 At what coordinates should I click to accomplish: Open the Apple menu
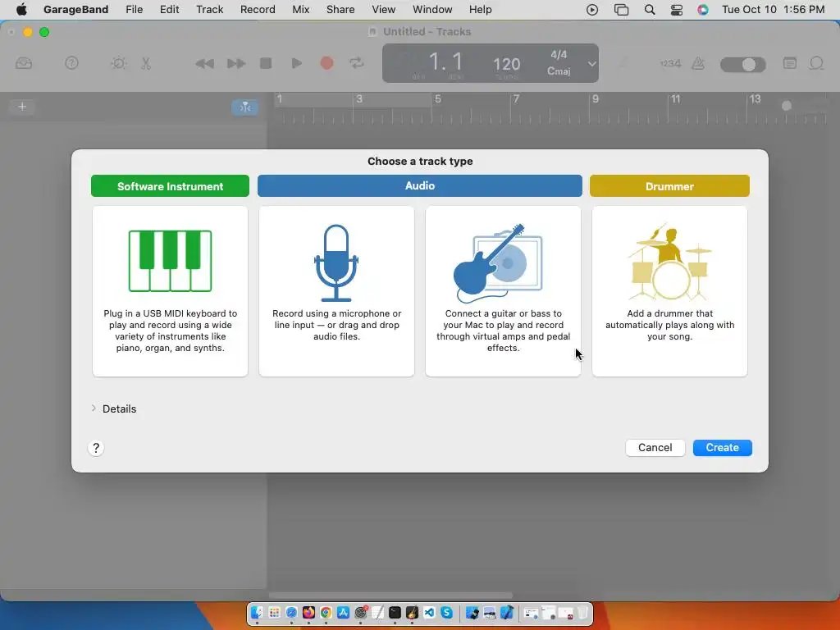(x=21, y=9)
